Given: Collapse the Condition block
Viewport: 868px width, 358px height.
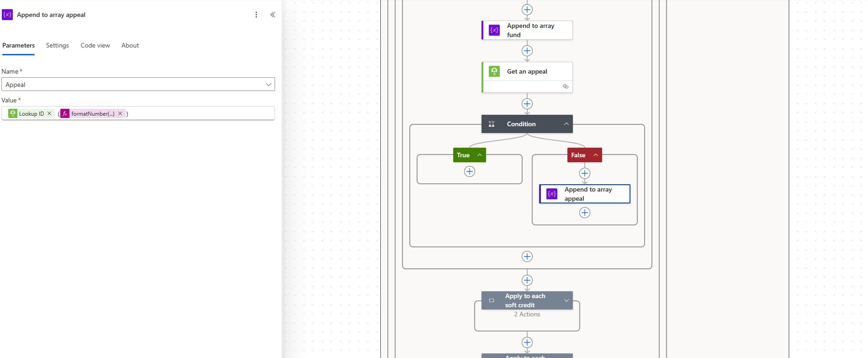Looking at the screenshot, I should (x=566, y=124).
